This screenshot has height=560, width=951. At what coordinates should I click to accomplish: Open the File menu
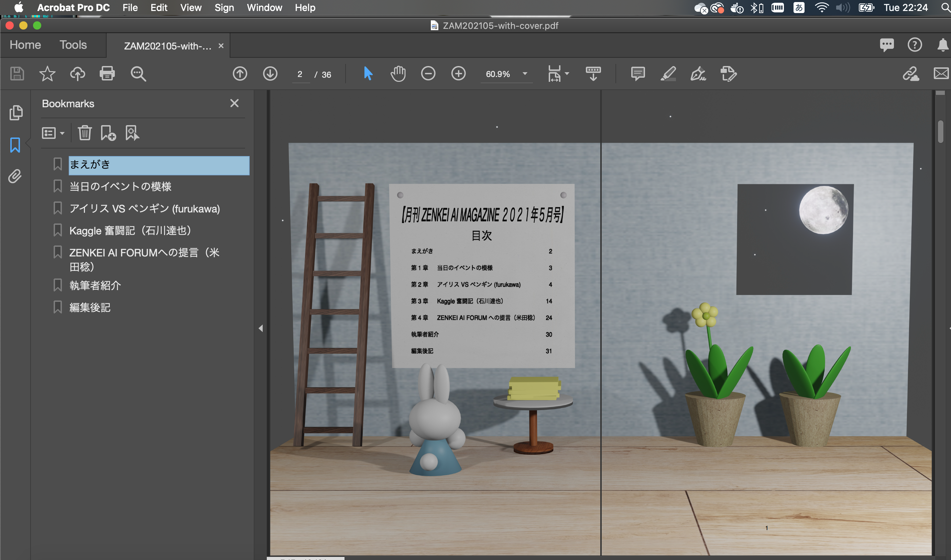click(x=130, y=8)
